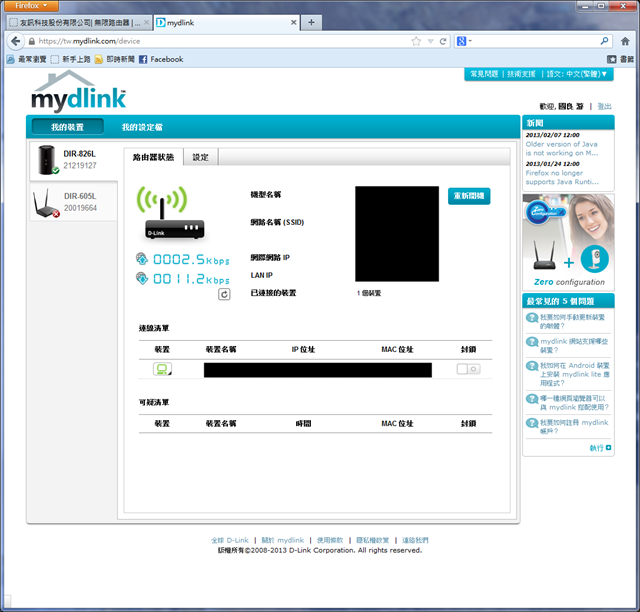Image resolution: width=640 pixels, height=612 pixels.
Task: Bookmark page with the star icon
Action: coord(416,41)
